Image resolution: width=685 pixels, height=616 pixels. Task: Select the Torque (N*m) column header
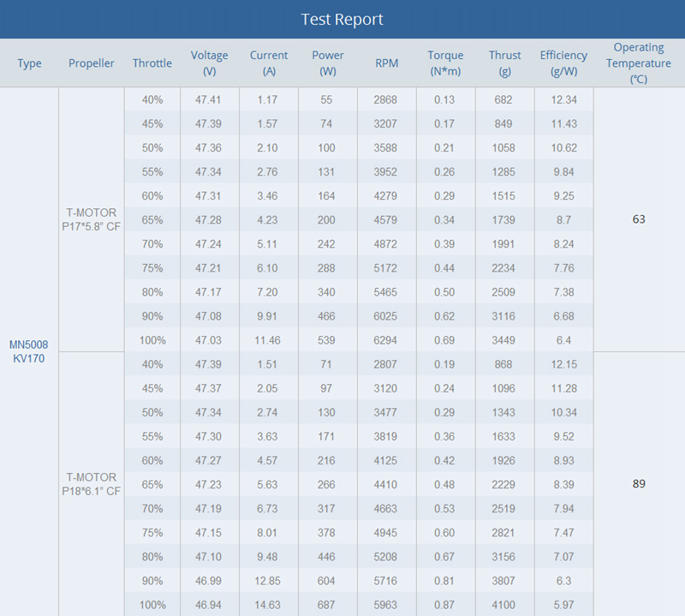point(445,63)
